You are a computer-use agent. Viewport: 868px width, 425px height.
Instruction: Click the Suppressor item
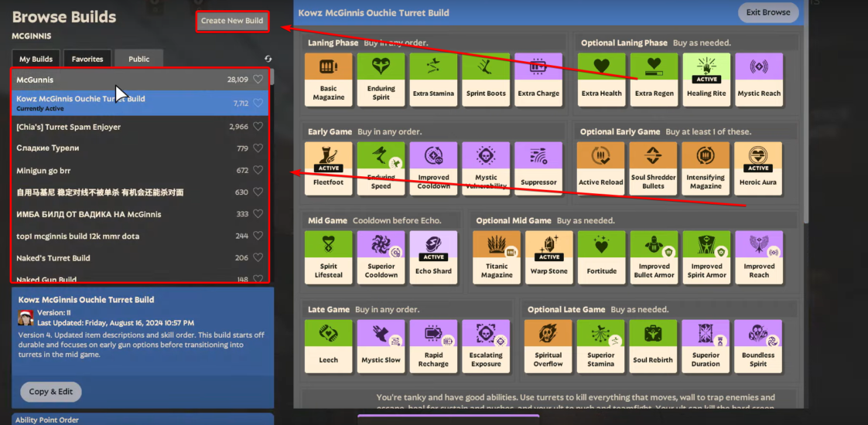(x=538, y=168)
